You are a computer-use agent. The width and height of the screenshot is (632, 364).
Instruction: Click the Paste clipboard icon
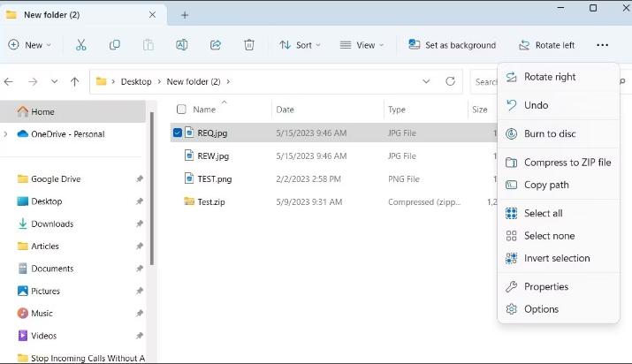148,45
